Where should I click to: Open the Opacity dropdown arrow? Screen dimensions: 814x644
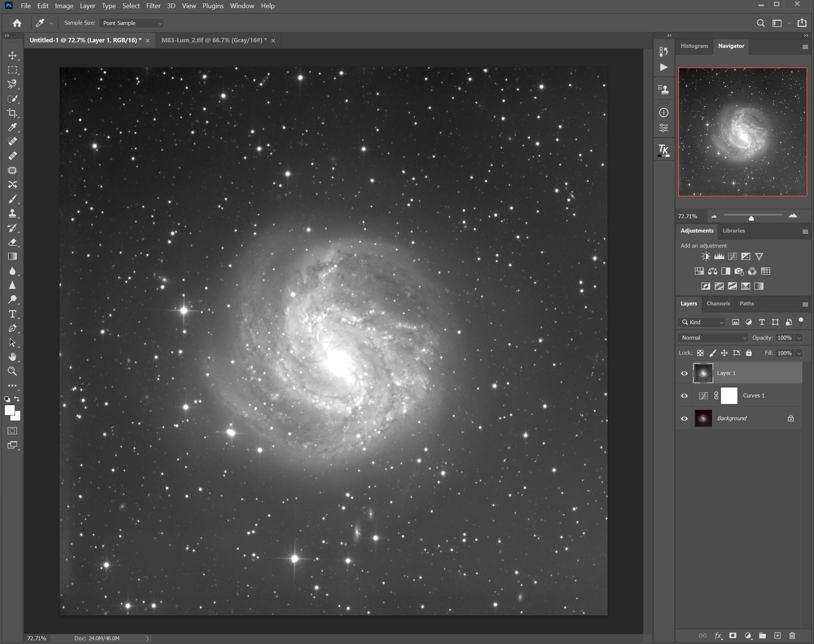tap(799, 338)
